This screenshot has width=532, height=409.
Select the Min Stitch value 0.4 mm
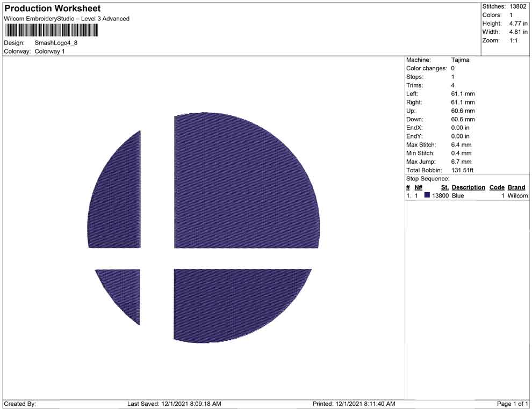pyautogui.click(x=461, y=153)
